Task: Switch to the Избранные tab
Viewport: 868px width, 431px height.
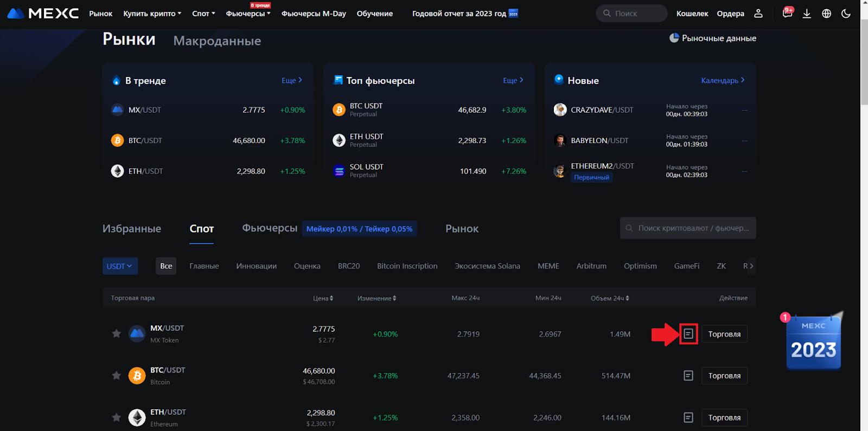Action: (x=132, y=229)
